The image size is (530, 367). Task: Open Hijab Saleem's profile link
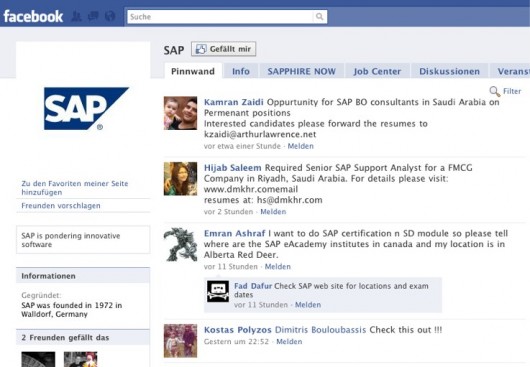click(233, 168)
